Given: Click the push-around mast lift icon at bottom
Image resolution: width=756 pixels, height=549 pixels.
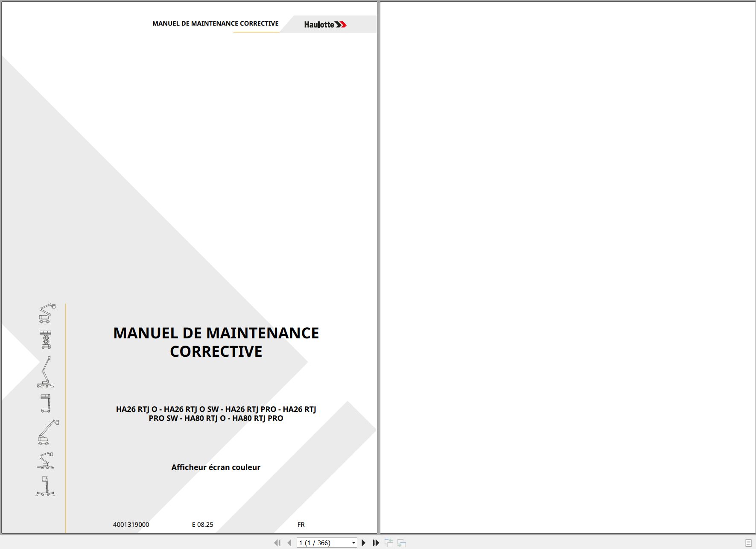Looking at the screenshot, I should point(46,486).
